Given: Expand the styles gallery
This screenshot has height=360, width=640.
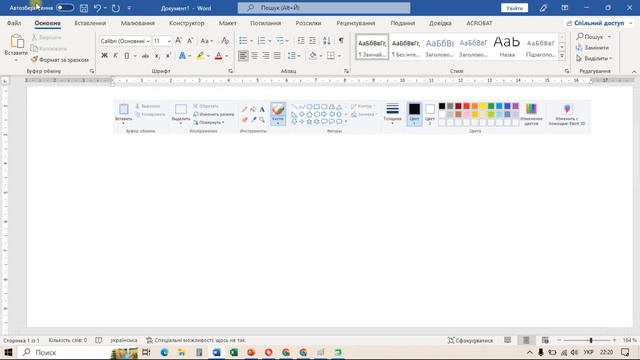Looking at the screenshot, I should click(x=562, y=56).
